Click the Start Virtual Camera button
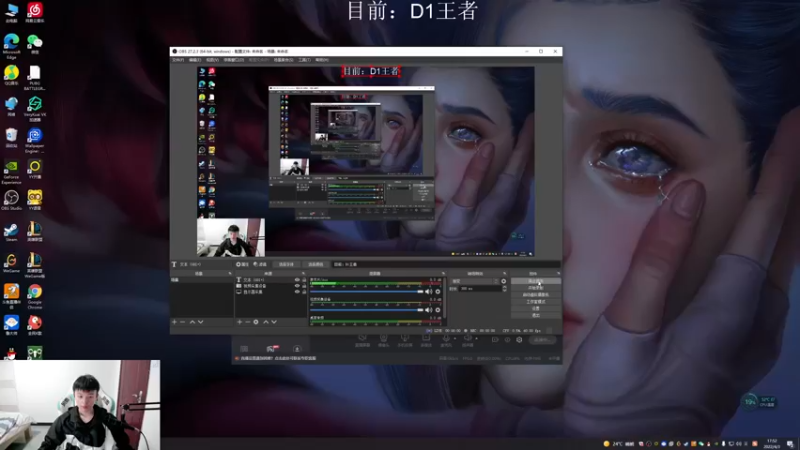This screenshot has width=800, height=450. [x=536, y=295]
